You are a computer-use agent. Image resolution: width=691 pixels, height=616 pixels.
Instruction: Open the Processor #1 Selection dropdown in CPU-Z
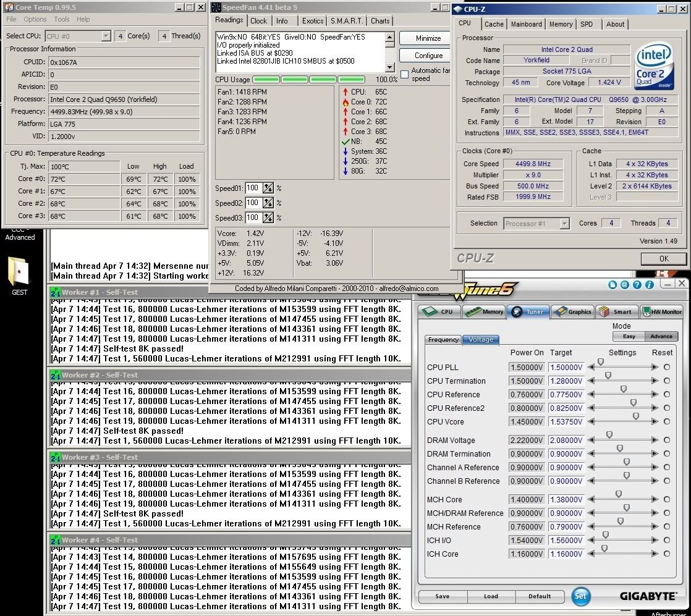[x=536, y=224]
